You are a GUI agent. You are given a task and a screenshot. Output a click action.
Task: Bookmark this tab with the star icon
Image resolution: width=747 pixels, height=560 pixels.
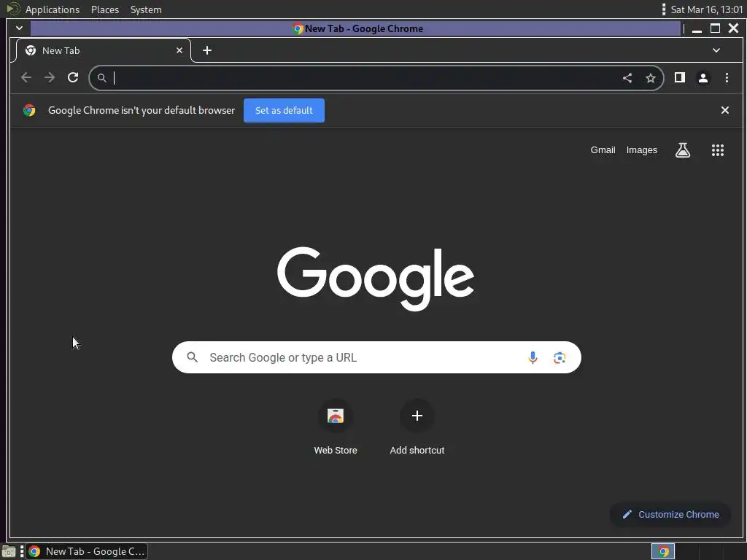651,78
